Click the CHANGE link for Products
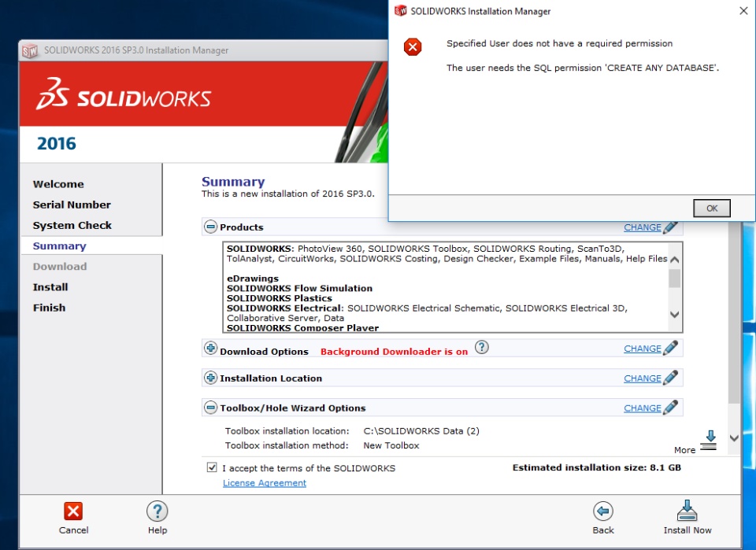The width and height of the screenshot is (756, 550). pyautogui.click(x=643, y=227)
